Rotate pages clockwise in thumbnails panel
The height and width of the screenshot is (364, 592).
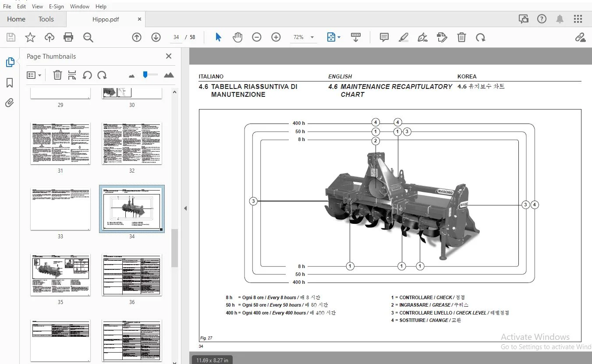(102, 75)
